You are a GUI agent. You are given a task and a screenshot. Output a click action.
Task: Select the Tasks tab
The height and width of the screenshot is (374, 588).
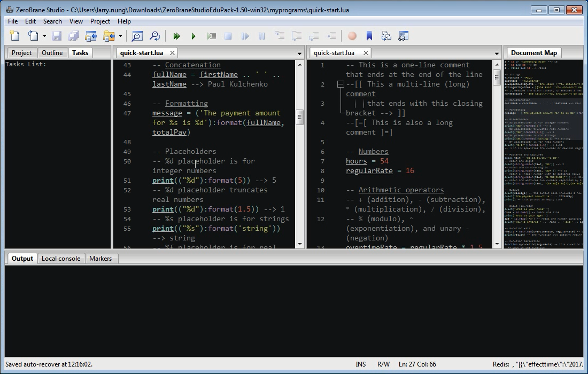tap(80, 53)
